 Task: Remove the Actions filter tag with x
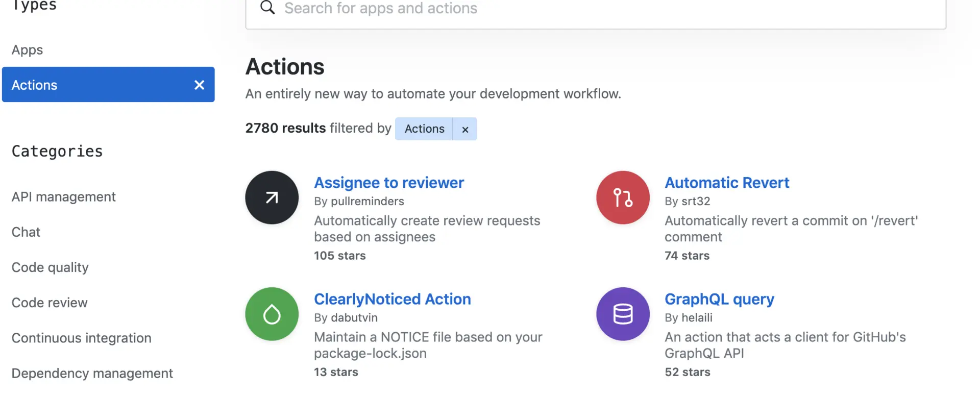pos(465,129)
